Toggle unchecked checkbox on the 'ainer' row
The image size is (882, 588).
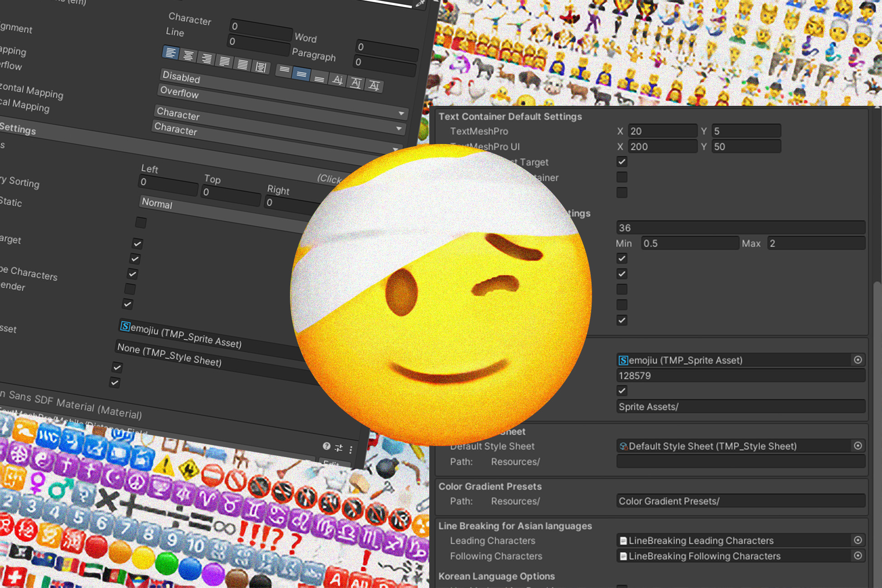click(x=622, y=177)
